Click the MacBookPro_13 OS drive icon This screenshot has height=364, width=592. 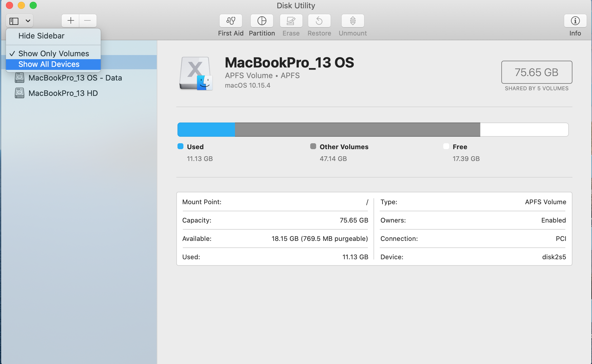[x=196, y=73]
